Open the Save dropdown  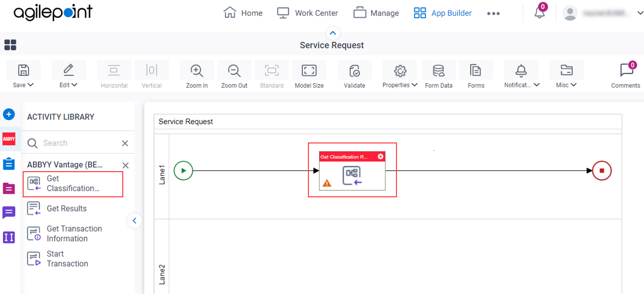point(23,76)
